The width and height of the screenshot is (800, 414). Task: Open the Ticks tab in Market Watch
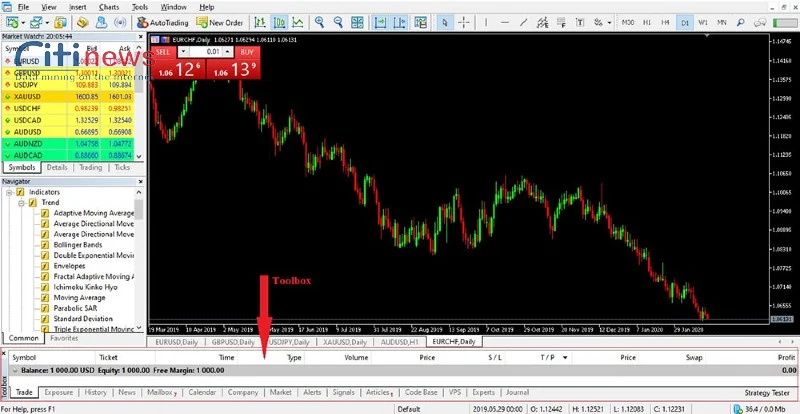pyautogui.click(x=122, y=167)
